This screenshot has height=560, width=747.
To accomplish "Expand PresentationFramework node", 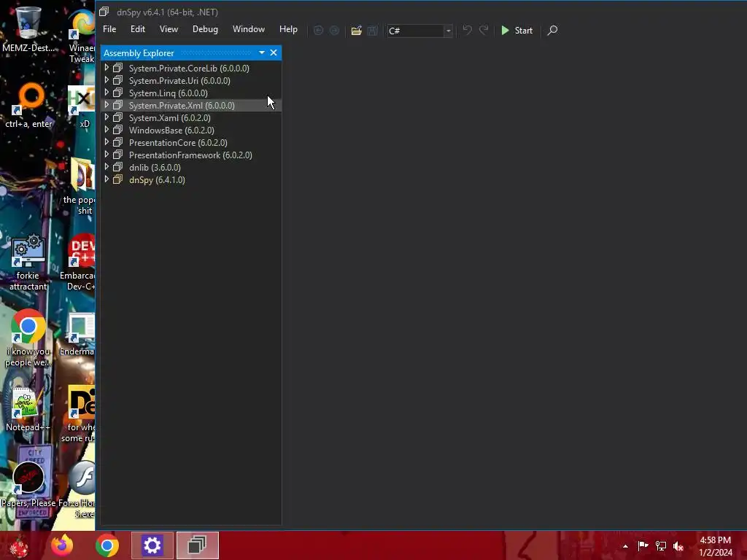I will (x=107, y=155).
